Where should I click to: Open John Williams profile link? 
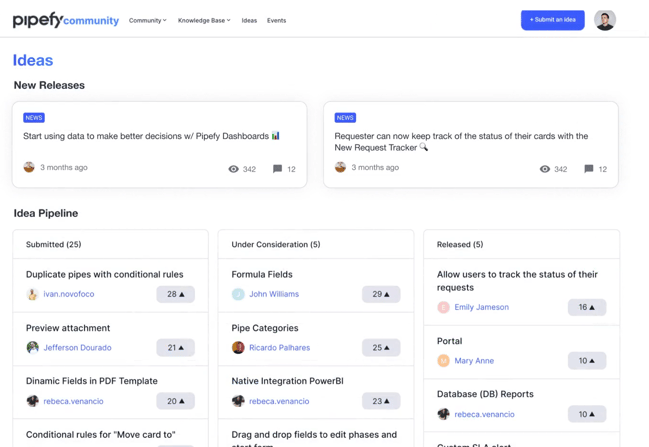coord(274,294)
